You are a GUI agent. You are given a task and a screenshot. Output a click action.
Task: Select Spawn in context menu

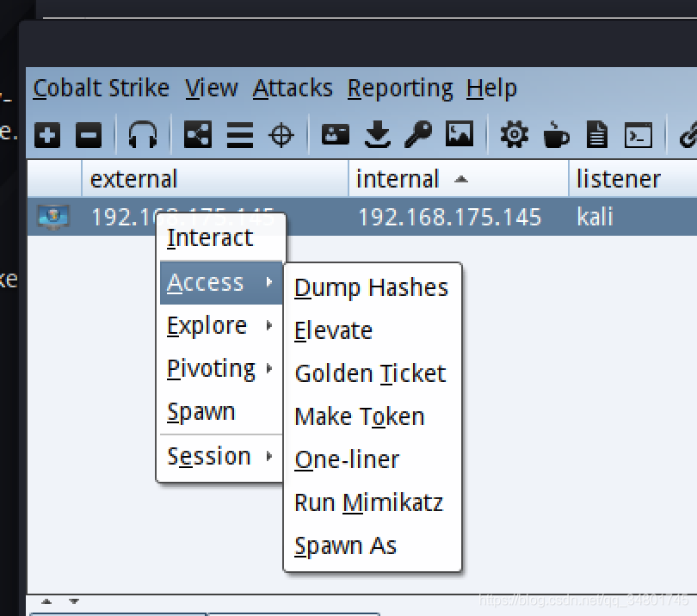point(221,412)
